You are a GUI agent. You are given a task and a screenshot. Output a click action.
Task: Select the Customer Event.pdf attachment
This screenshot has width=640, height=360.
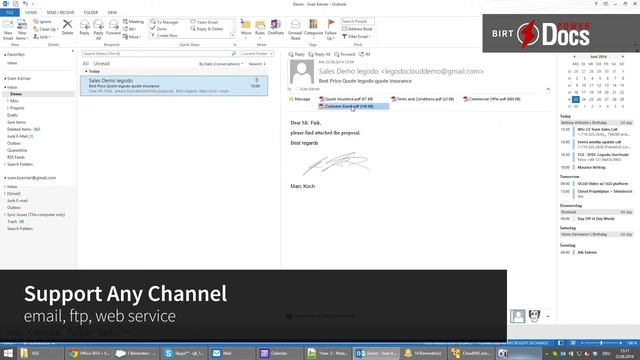click(x=353, y=107)
